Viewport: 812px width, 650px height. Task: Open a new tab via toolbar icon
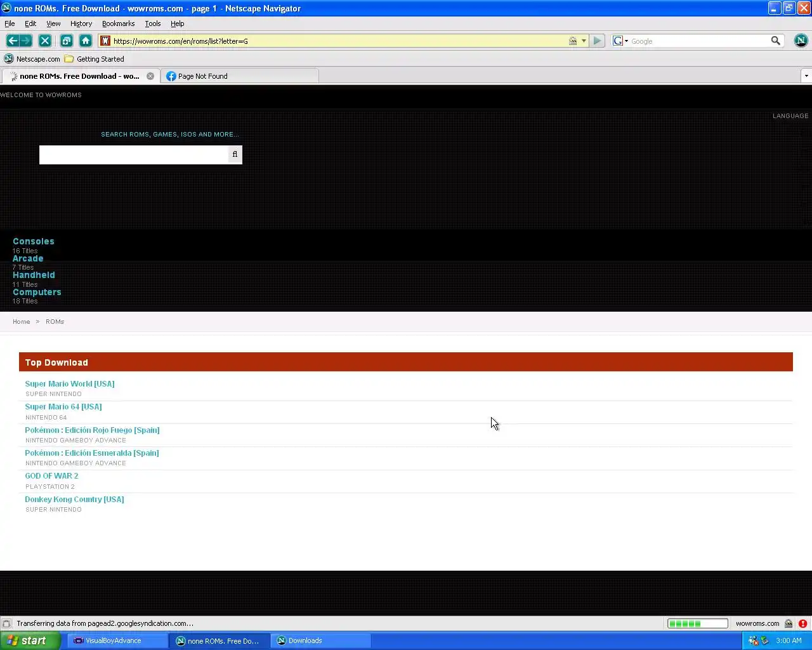pyautogui.click(x=66, y=41)
